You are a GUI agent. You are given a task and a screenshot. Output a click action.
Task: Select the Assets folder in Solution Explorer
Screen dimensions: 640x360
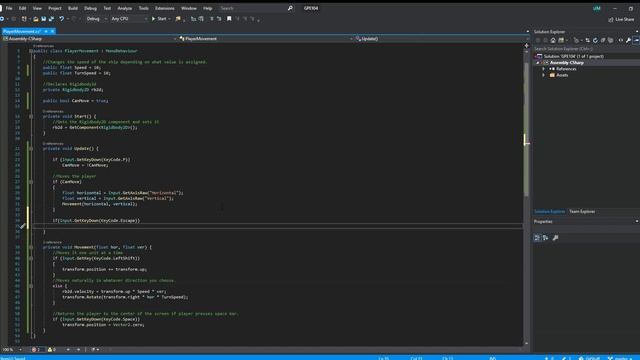coord(562,75)
